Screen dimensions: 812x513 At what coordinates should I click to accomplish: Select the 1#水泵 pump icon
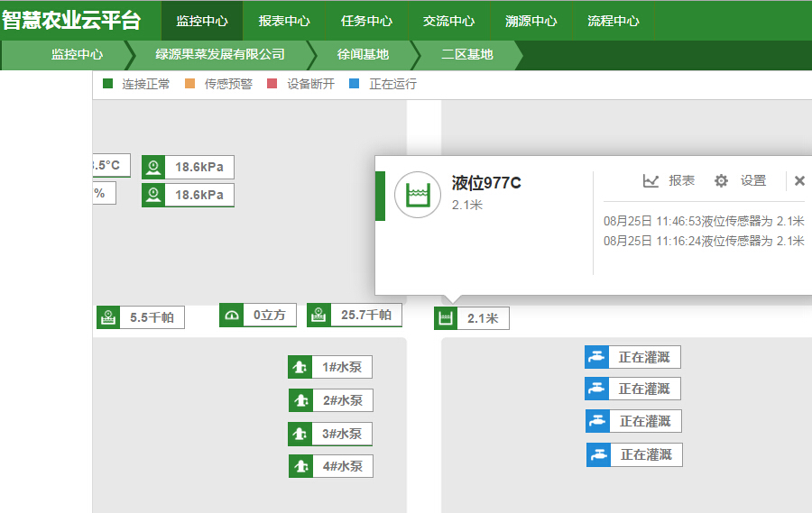(x=300, y=367)
